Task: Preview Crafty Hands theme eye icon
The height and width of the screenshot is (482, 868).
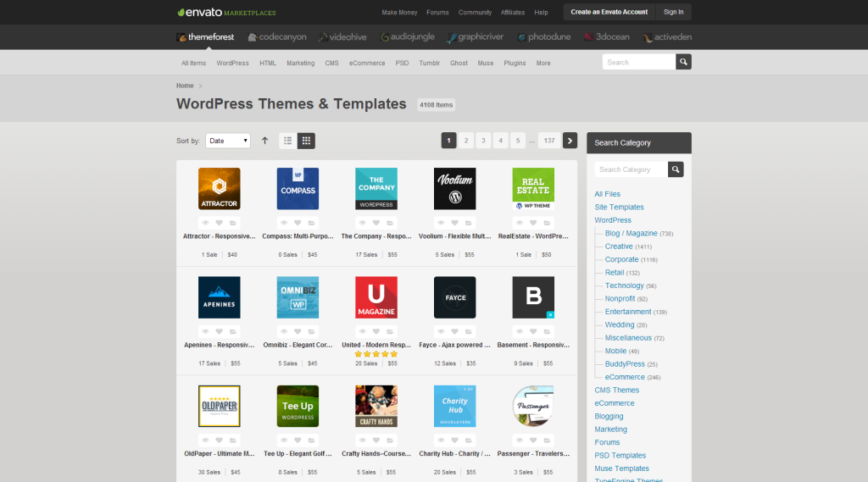Action: pyautogui.click(x=363, y=440)
